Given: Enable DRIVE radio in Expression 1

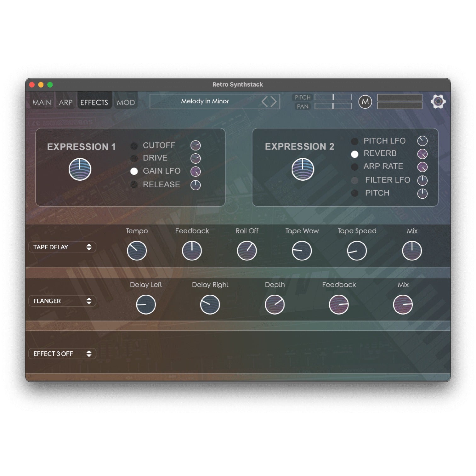Looking at the screenshot, I should tap(134, 158).
